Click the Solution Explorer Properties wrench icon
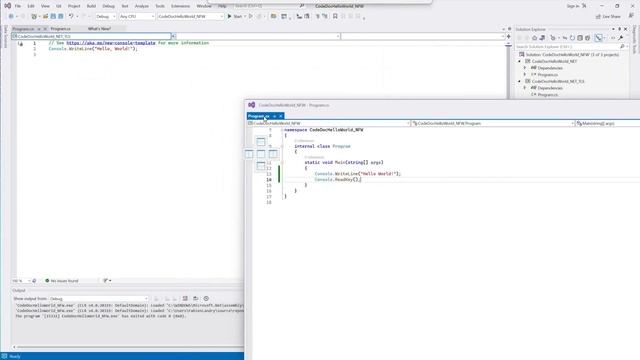This screenshot has height=360, width=640. 621,38
